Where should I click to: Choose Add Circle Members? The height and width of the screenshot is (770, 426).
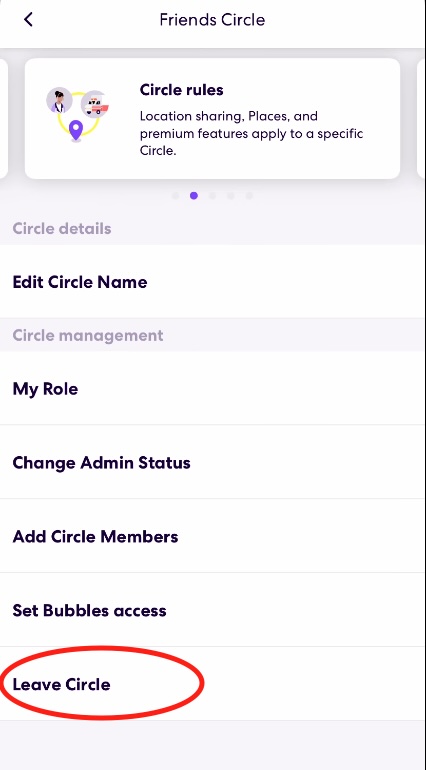coord(213,536)
